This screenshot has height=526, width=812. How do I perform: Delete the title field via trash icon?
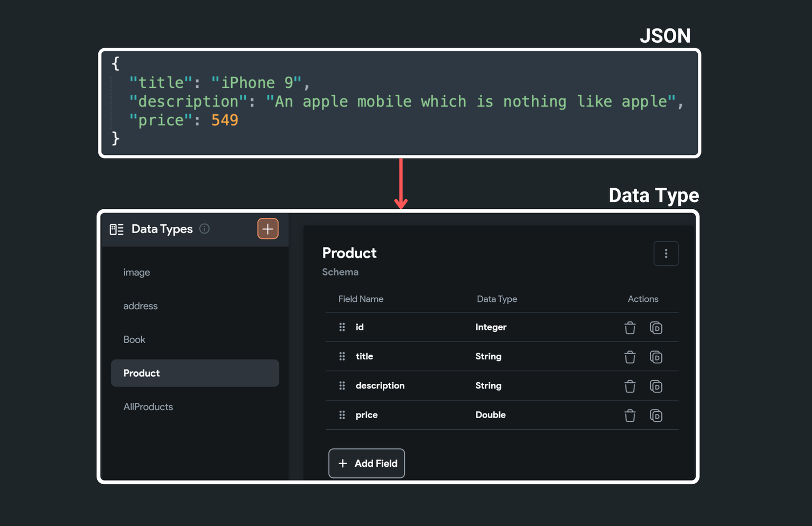[630, 357]
